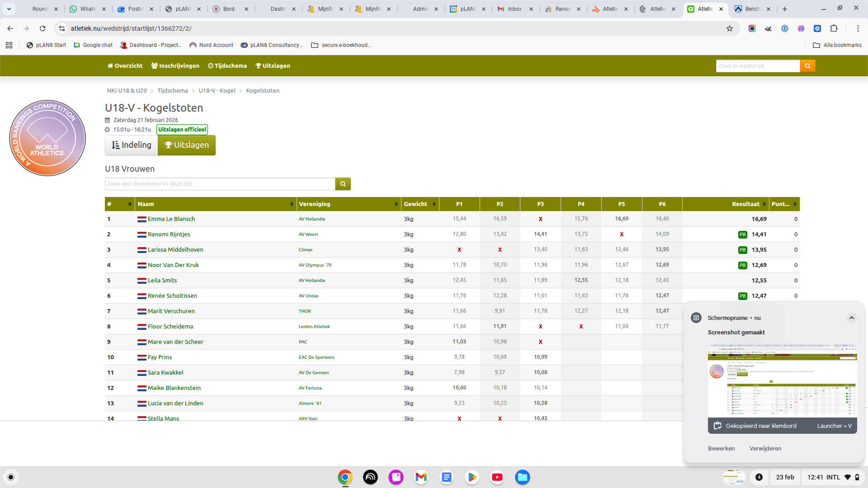Click the World Athletics competition logo
This screenshot has width=868, height=488.
47,138
